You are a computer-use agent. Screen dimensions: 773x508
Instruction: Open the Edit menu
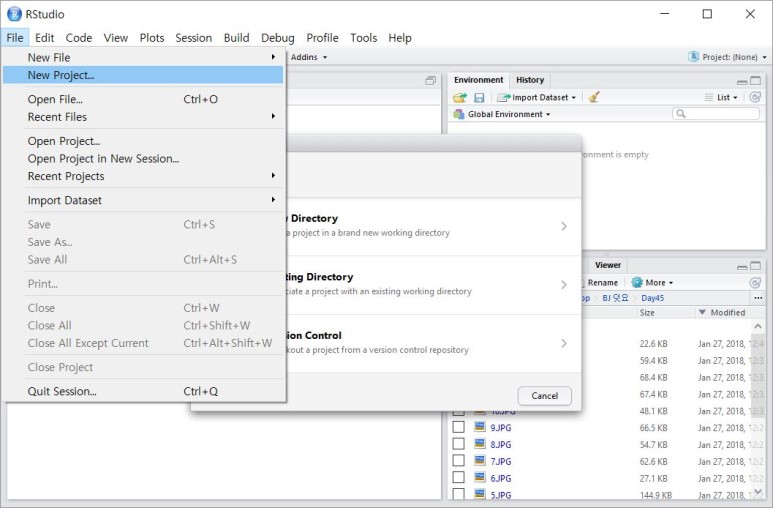pos(44,37)
